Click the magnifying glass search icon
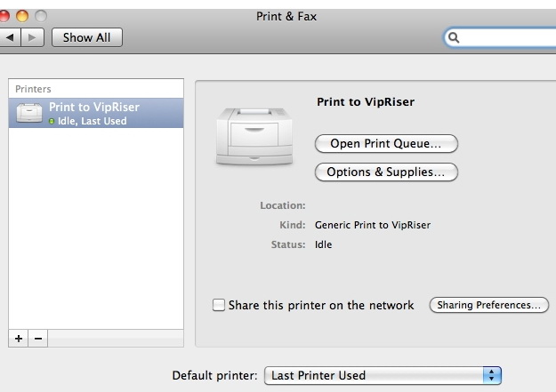Viewport: 556px width, 392px height. click(x=454, y=37)
